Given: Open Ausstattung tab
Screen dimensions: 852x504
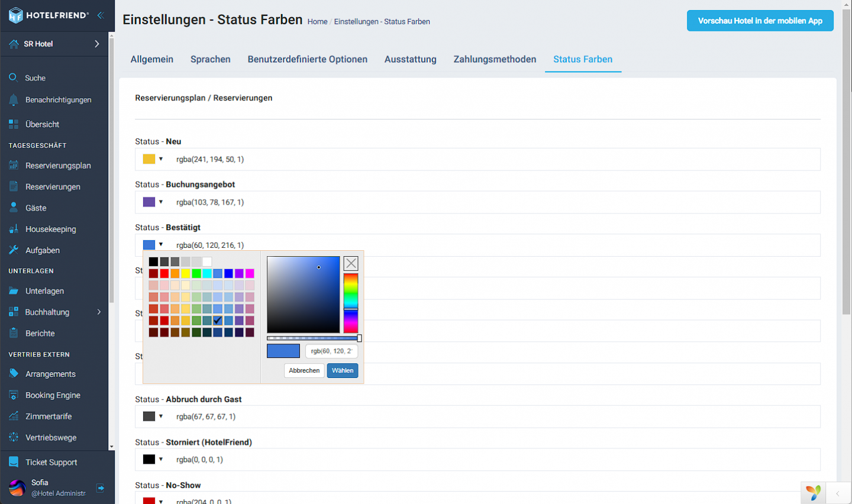Looking at the screenshot, I should click(411, 59).
